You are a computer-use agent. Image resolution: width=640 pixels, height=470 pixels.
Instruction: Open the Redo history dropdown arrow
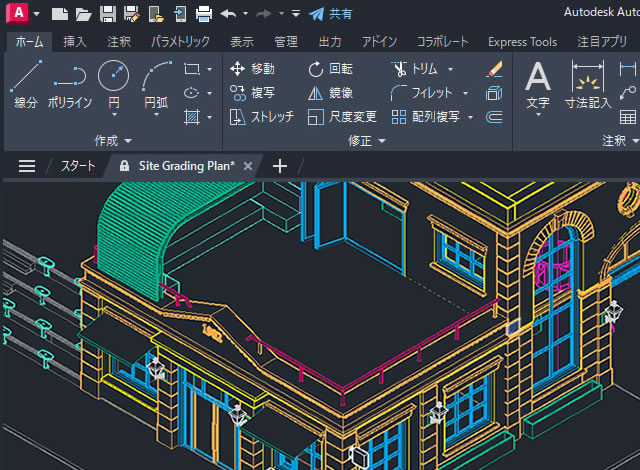pos(281,13)
